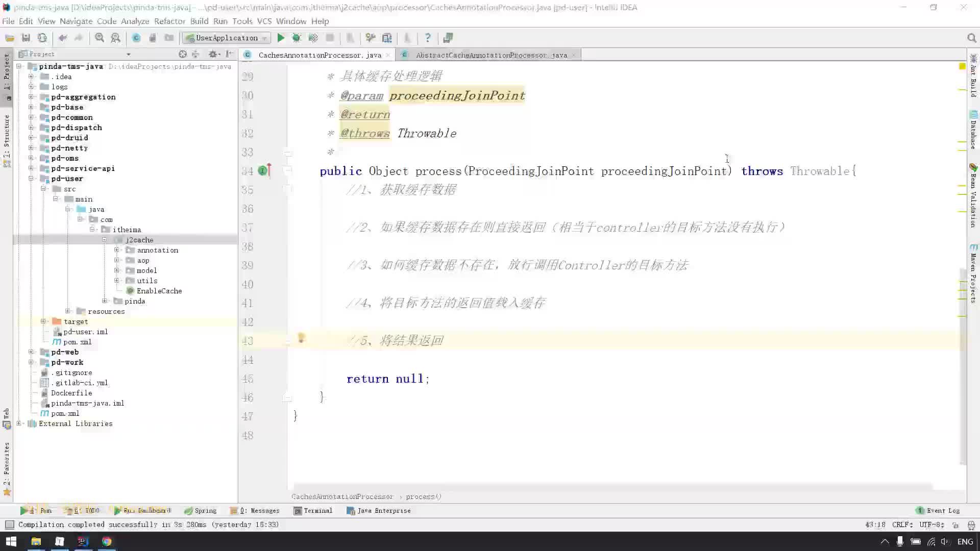980x551 pixels.
Task: Open the File menu
Action: click(x=8, y=21)
